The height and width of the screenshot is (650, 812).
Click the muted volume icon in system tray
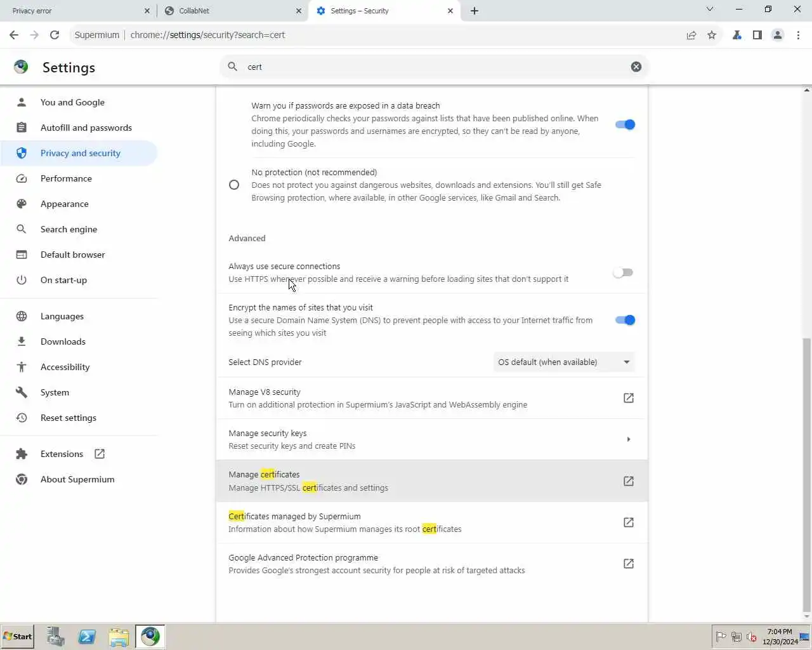tap(752, 637)
